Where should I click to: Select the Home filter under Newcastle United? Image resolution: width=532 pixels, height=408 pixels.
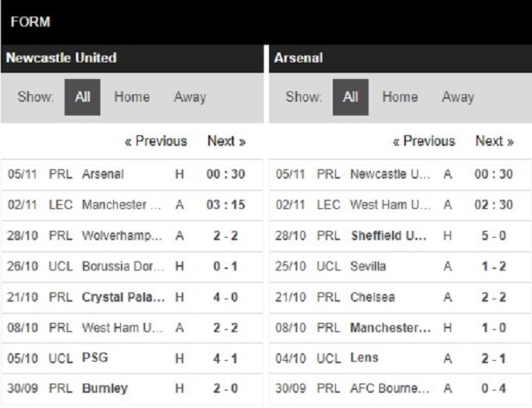coord(131,97)
